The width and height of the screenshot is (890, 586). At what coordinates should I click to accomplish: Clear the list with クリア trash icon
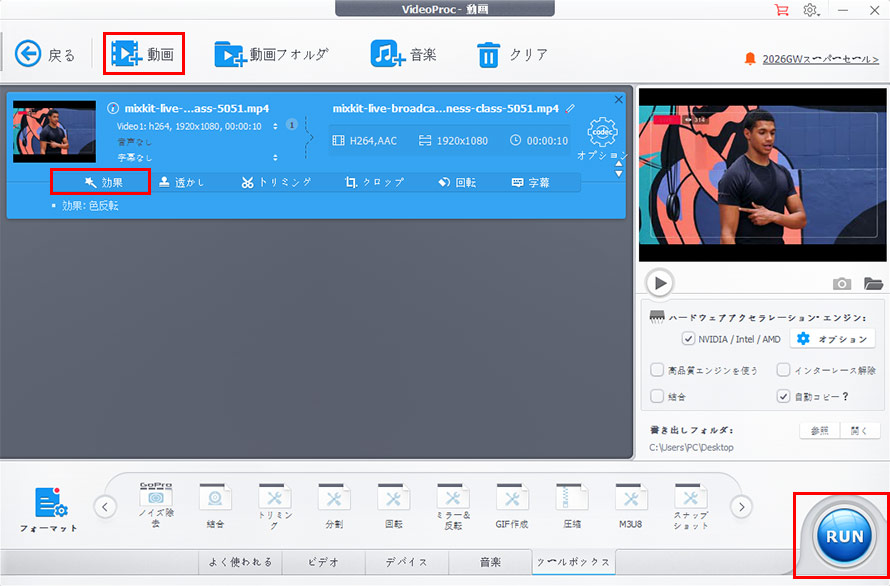pos(488,55)
